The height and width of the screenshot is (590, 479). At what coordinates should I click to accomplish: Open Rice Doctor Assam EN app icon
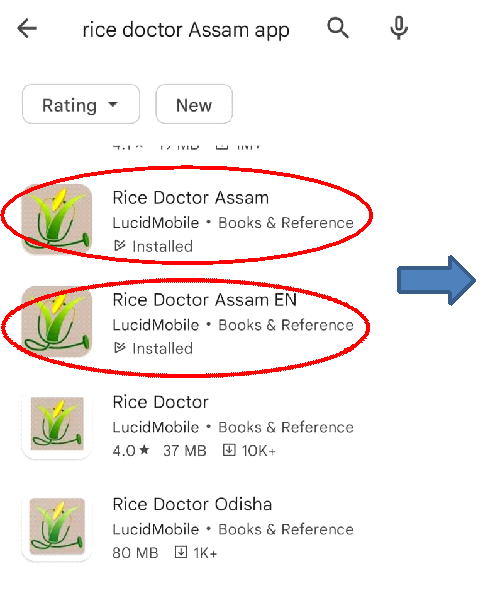pyautogui.click(x=57, y=321)
